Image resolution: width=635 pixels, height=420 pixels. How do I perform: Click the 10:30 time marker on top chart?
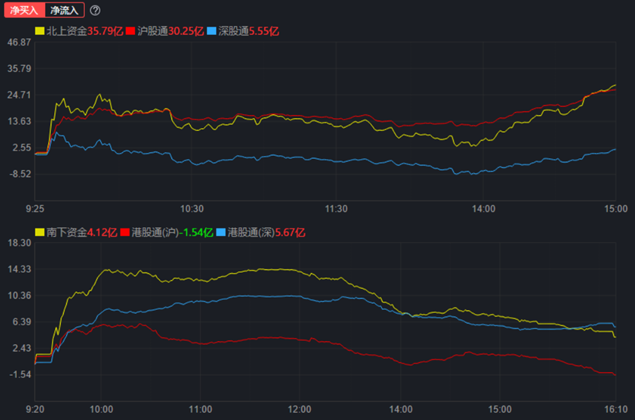pos(192,209)
